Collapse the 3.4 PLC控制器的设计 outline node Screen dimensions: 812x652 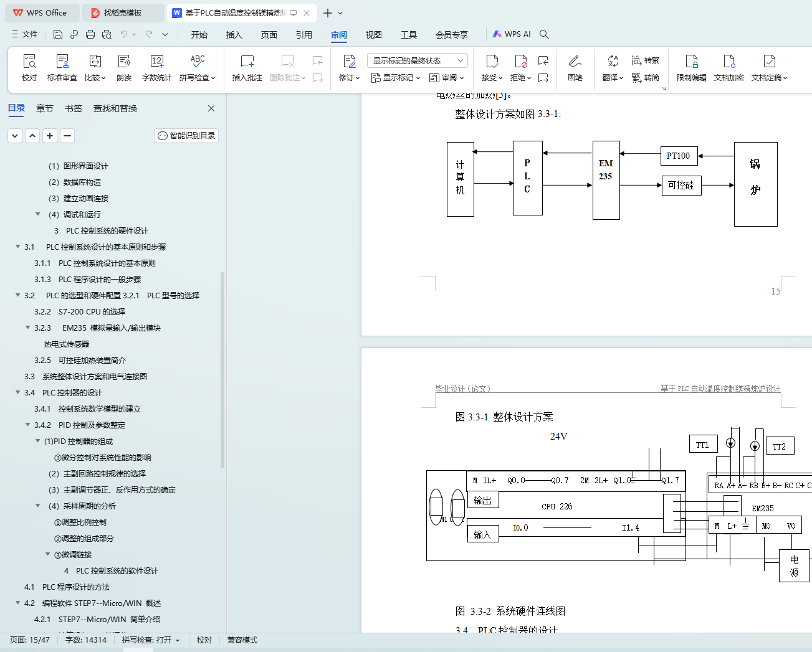click(x=18, y=392)
